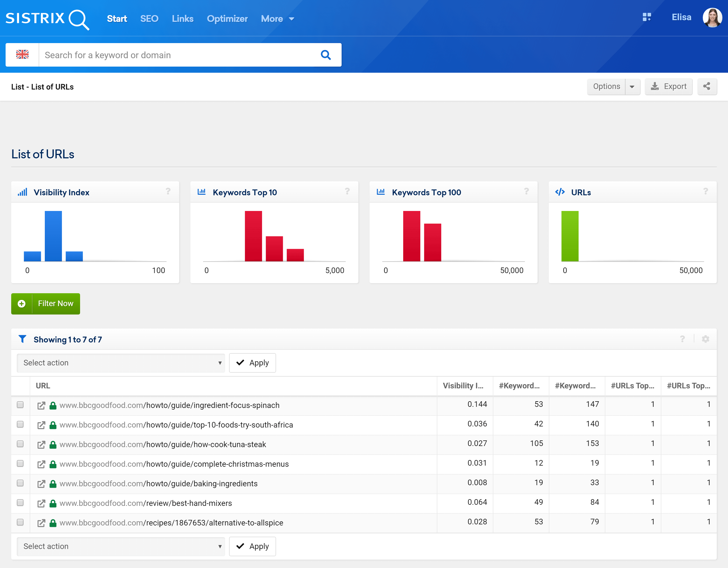The height and width of the screenshot is (568, 728).
Task: Open the top Select action dropdown
Action: pos(121,363)
